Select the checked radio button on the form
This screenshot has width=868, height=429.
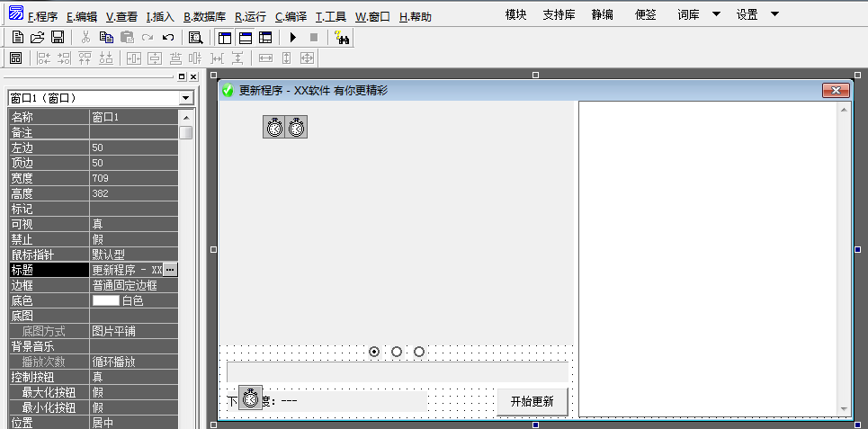[374, 352]
